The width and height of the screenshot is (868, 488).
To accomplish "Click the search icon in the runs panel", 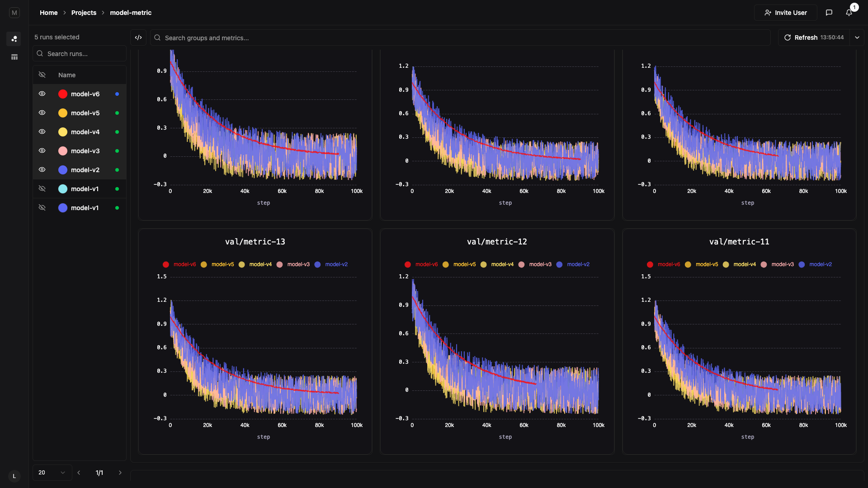I will click(x=40, y=53).
